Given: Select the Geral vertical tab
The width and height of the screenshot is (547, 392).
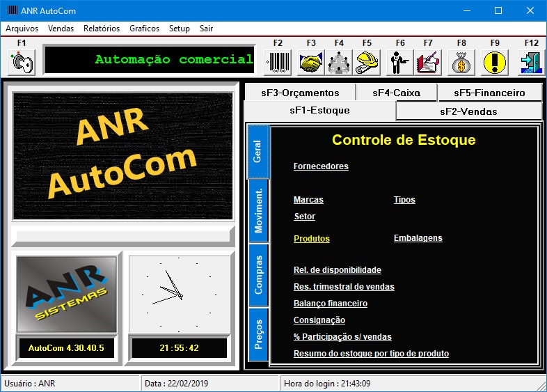Looking at the screenshot, I should coord(258,152).
